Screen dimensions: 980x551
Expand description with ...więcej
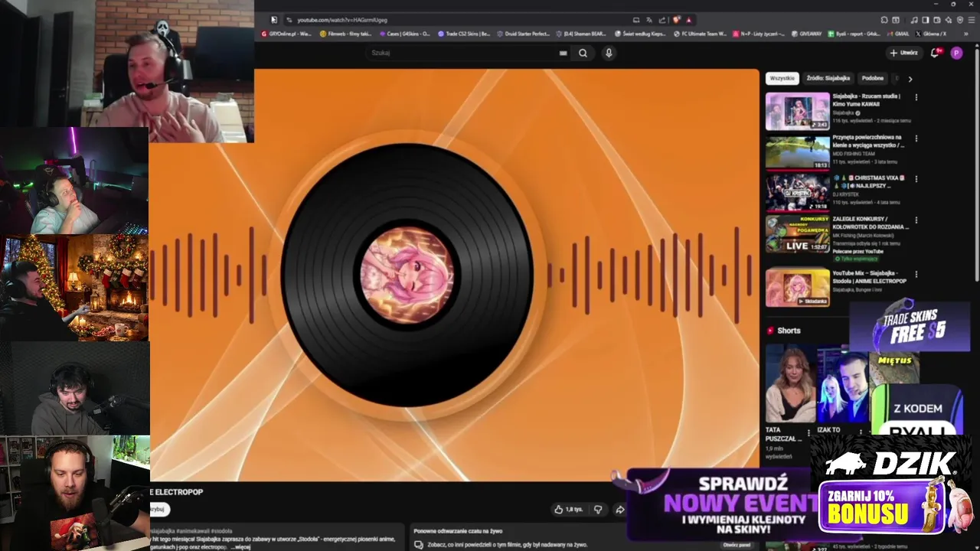242,547
